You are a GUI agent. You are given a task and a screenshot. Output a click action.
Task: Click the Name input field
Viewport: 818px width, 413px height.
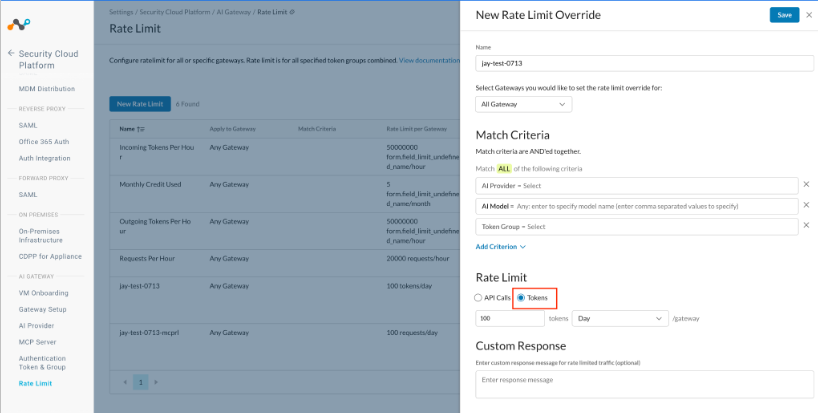[644, 63]
